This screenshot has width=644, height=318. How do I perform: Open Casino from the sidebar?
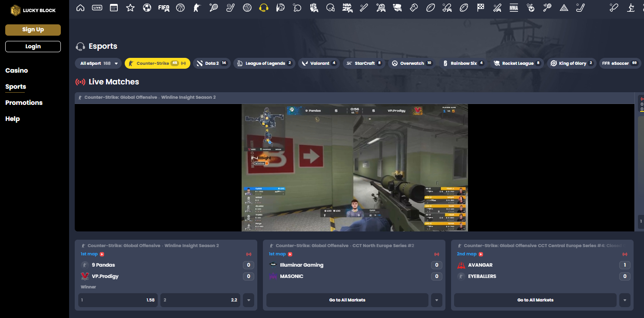[17, 70]
